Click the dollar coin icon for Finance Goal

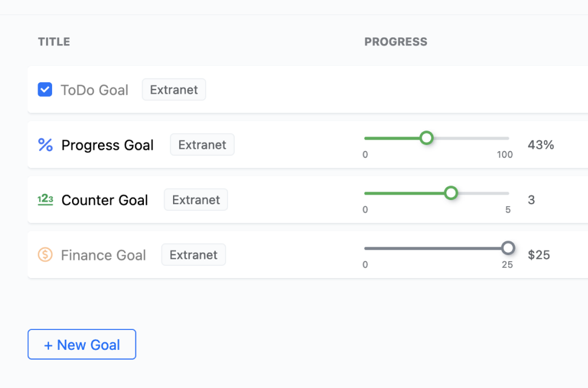(45, 254)
